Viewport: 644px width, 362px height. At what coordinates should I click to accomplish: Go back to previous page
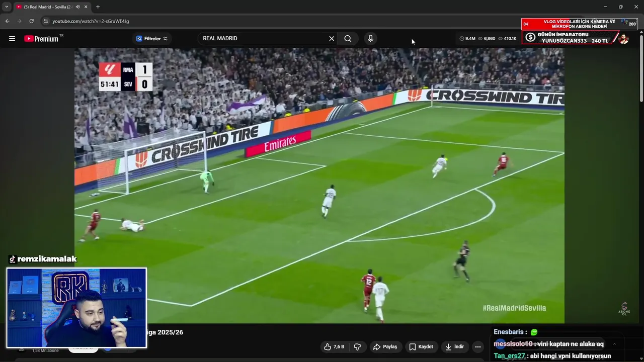click(x=8, y=21)
